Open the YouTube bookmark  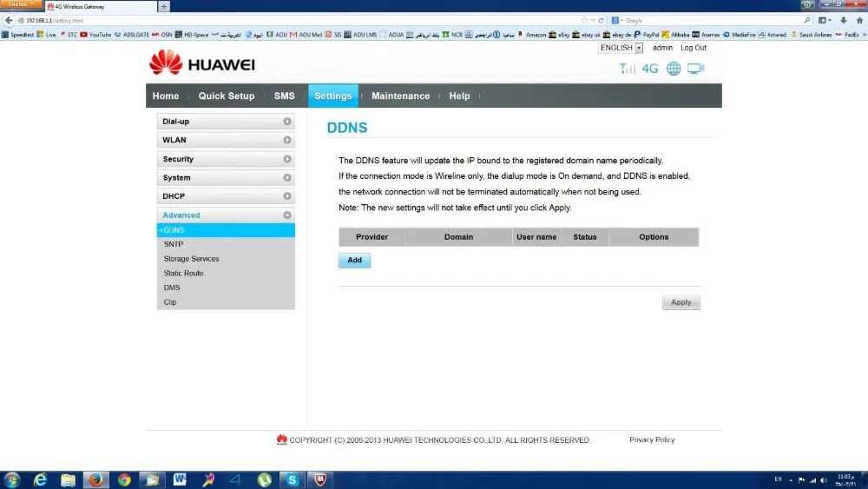95,35
